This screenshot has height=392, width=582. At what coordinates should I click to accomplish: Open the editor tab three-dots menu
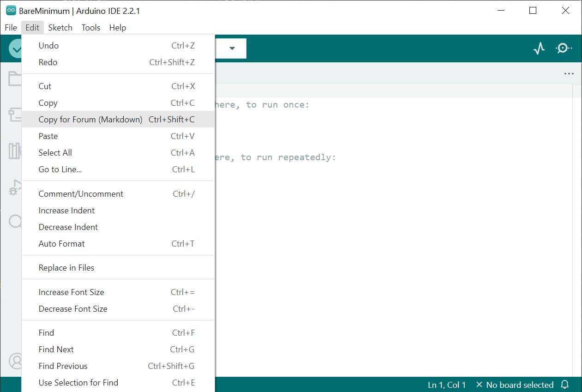click(569, 73)
